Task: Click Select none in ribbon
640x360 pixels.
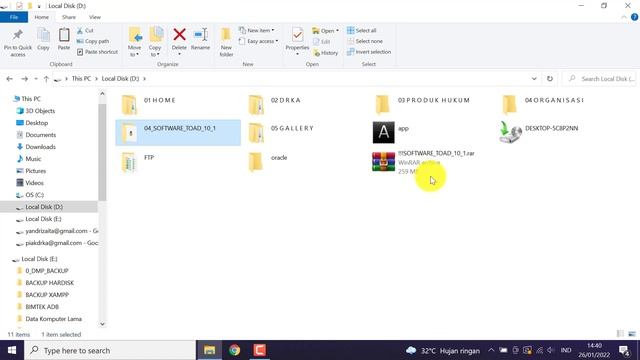Action: (365, 41)
